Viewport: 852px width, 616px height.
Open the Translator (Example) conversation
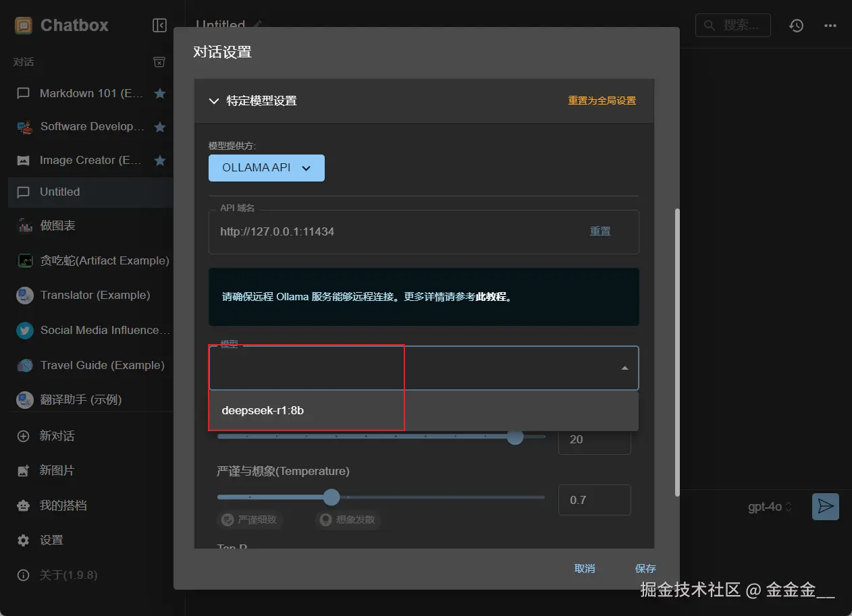coord(91,295)
